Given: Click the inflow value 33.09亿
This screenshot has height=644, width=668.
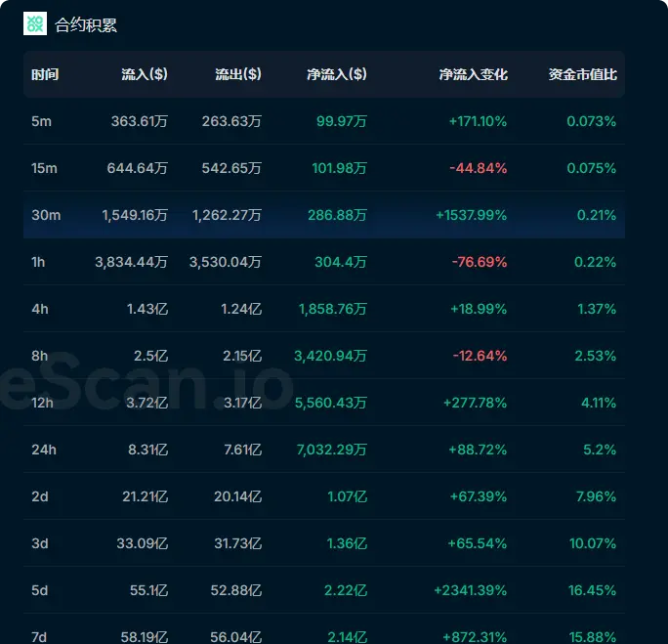Looking at the screenshot, I should coord(143,543).
